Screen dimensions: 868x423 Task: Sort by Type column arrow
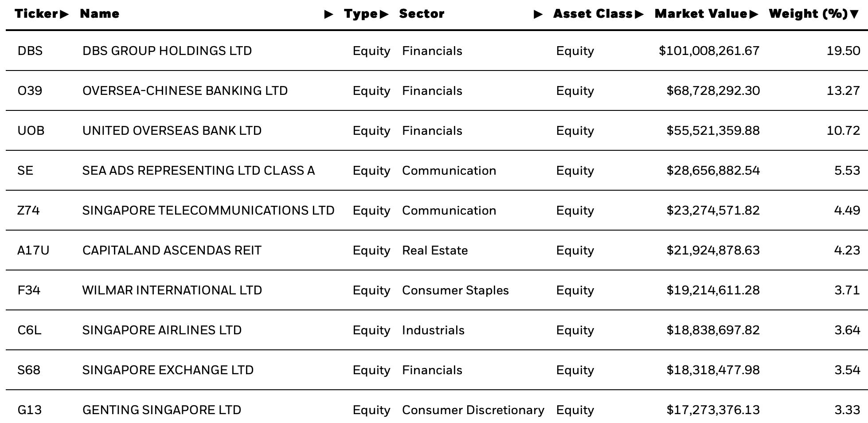click(x=384, y=14)
